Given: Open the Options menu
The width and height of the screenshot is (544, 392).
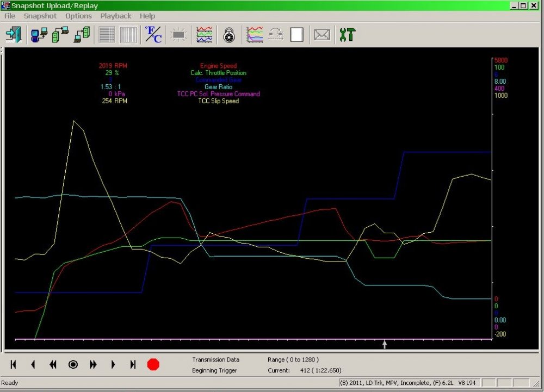Looking at the screenshot, I should pyautogui.click(x=78, y=16).
